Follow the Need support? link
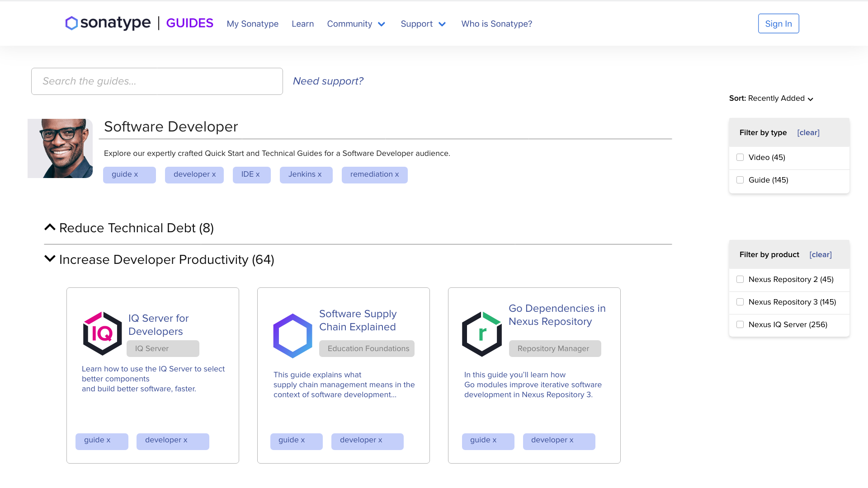 point(328,81)
